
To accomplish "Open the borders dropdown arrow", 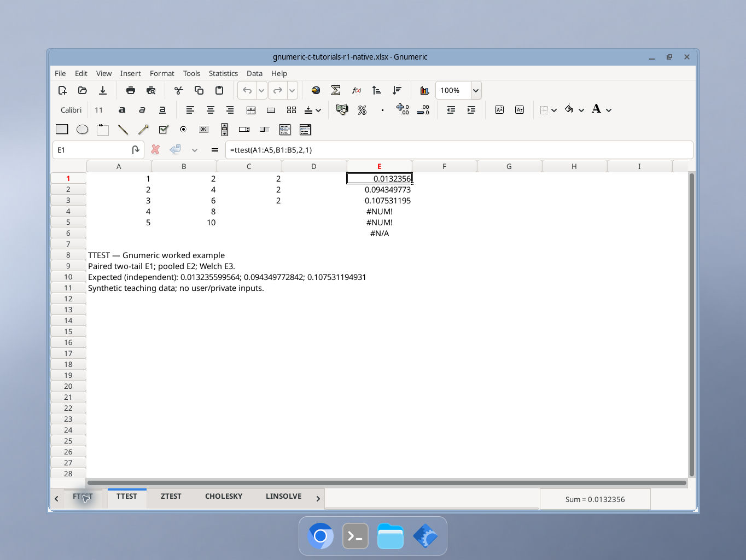I will coord(554,110).
